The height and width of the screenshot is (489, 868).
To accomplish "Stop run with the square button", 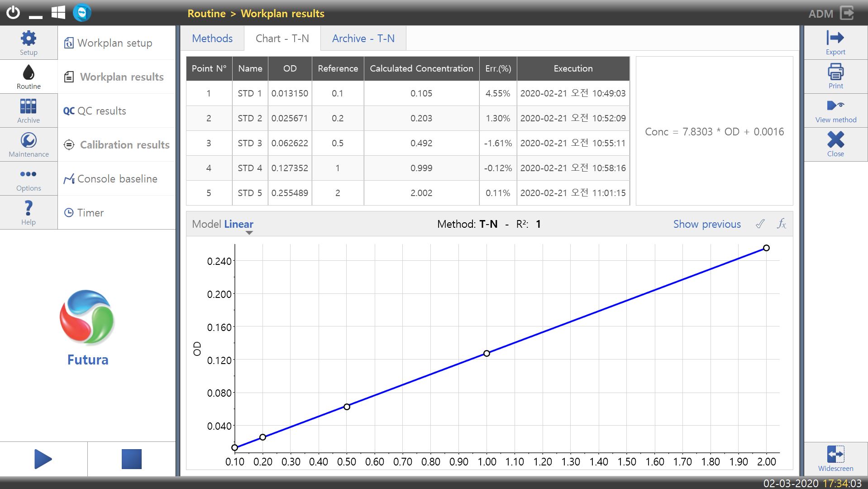I will [132, 459].
